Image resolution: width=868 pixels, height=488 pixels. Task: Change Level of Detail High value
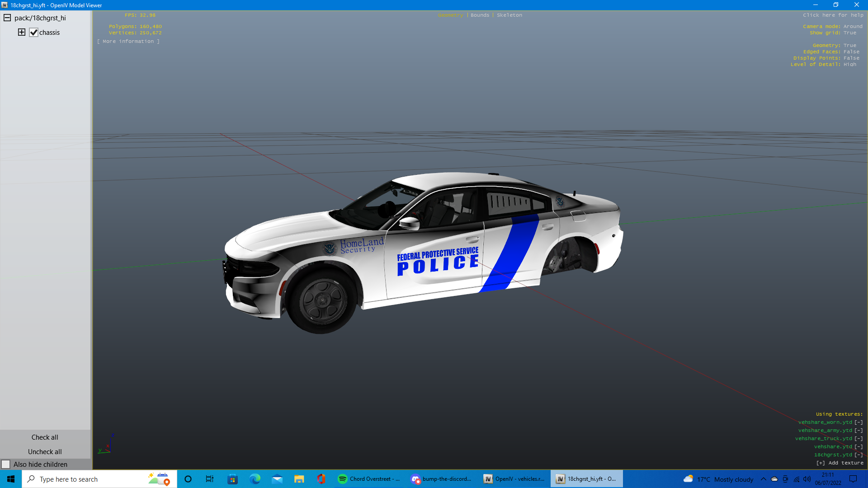coord(849,65)
